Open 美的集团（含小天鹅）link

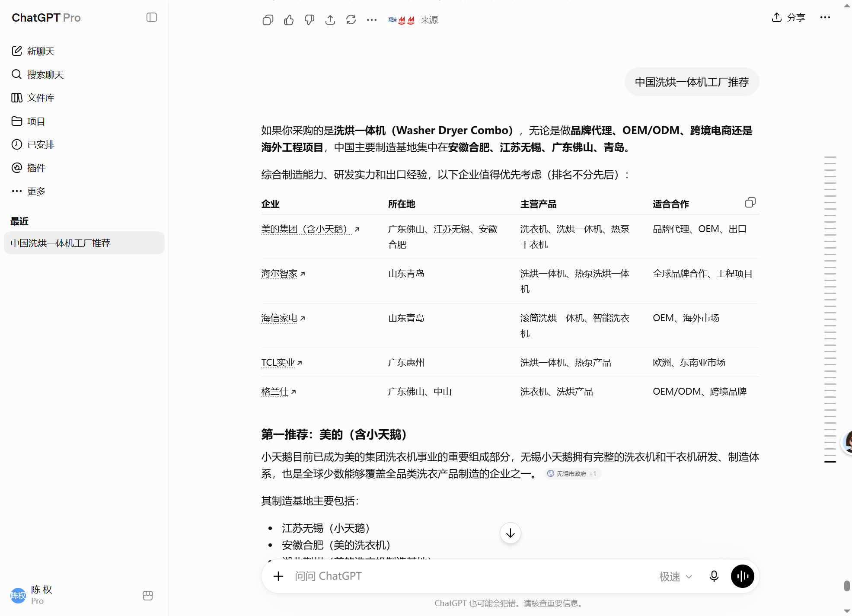(x=310, y=229)
